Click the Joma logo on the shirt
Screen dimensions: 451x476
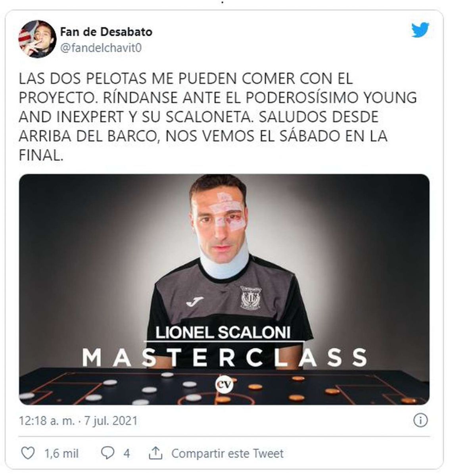[x=194, y=301]
